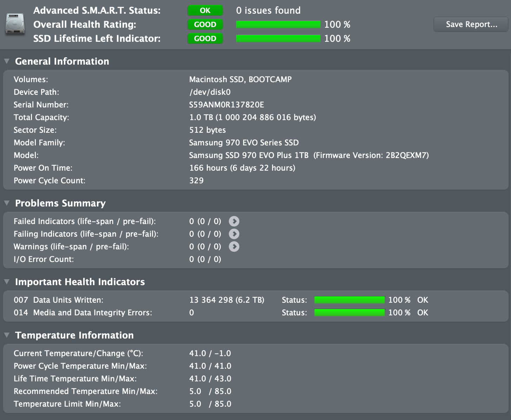Viewport: 511px width, 420px height.
Task: Click the Save Report button
Action: point(471,25)
